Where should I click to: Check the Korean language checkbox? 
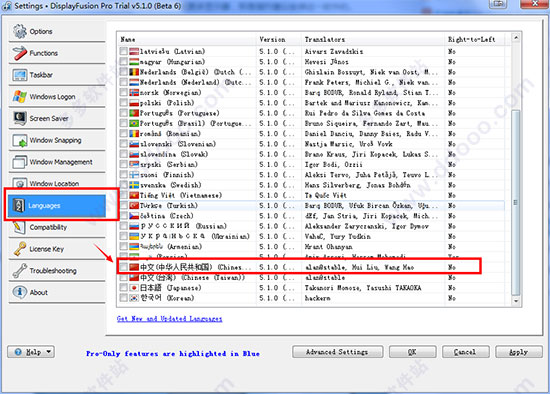pyautogui.click(x=123, y=298)
